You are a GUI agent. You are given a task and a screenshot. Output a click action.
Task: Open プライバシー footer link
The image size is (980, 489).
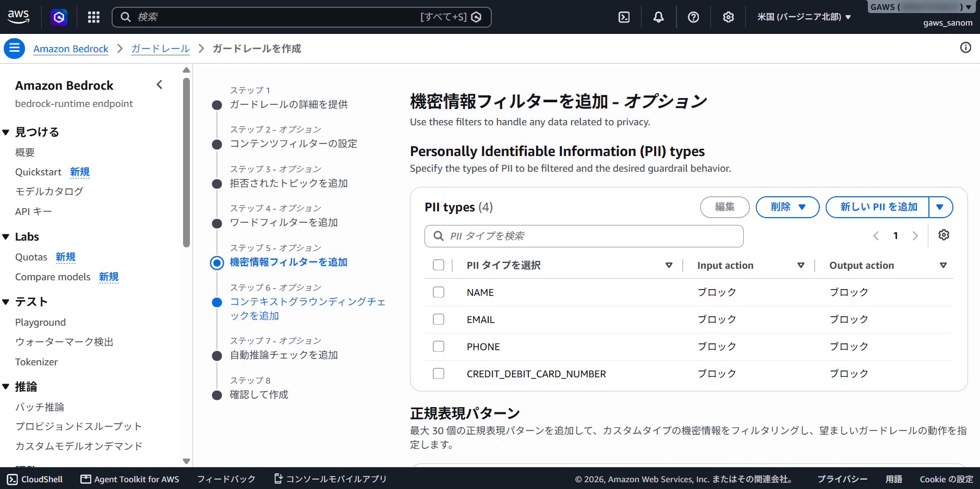point(842,479)
